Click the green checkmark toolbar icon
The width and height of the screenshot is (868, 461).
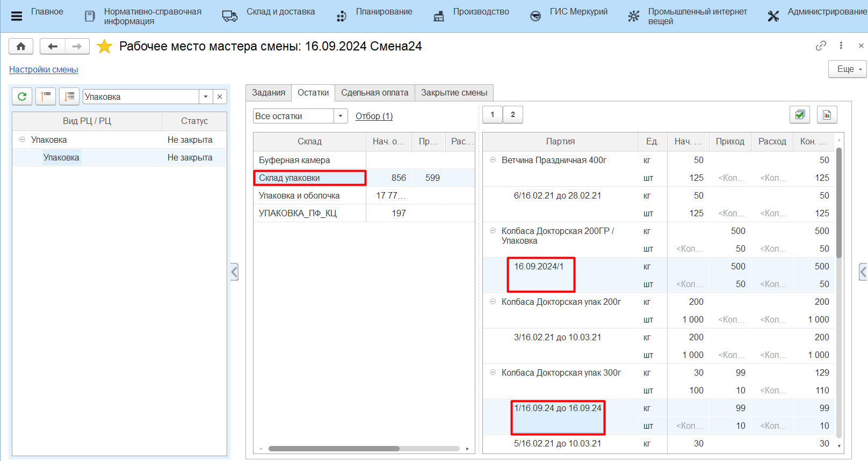pos(800,115)
